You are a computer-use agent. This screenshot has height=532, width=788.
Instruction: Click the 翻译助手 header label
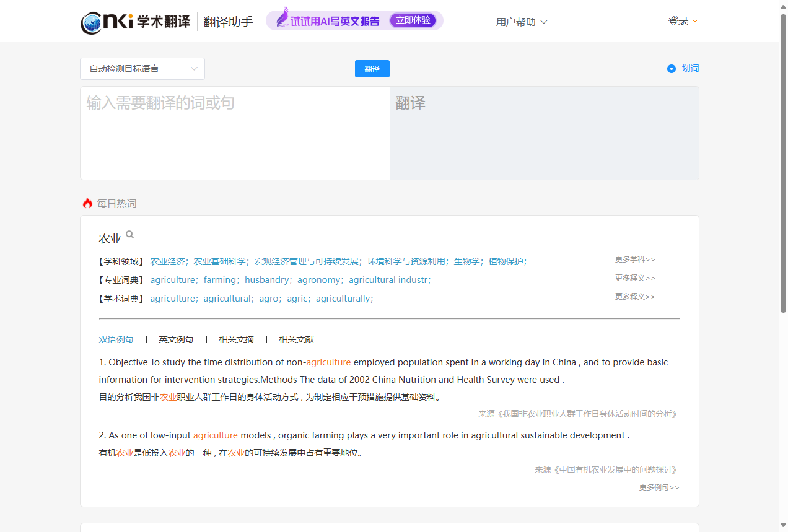click(x=228, y=20)
